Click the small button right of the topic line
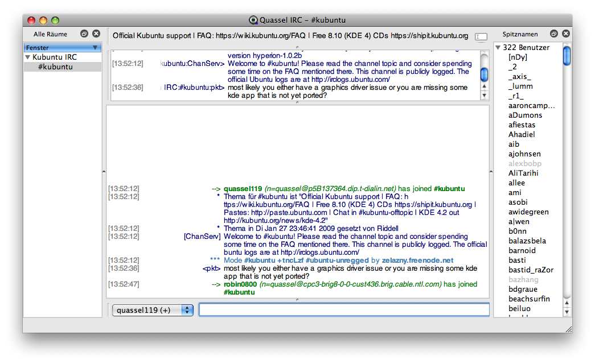 click(481, 36)
